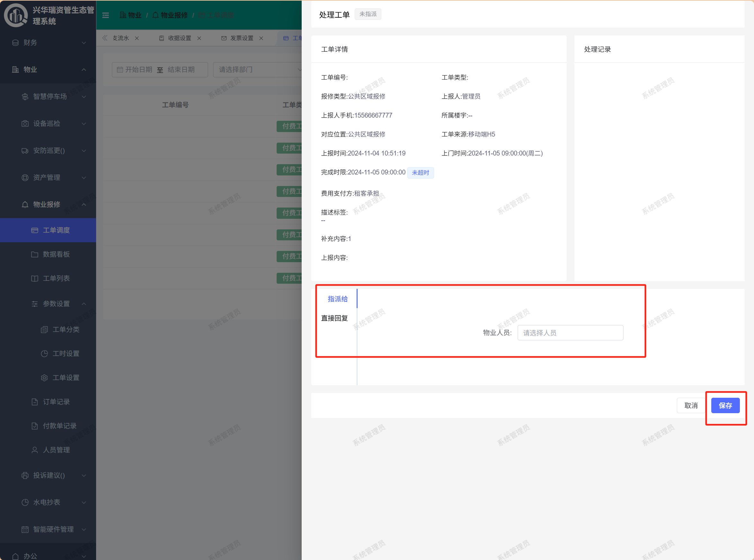Click the 智慧停车场 sidebar icon
Screen dimensions: 754x560
point(25,97)
